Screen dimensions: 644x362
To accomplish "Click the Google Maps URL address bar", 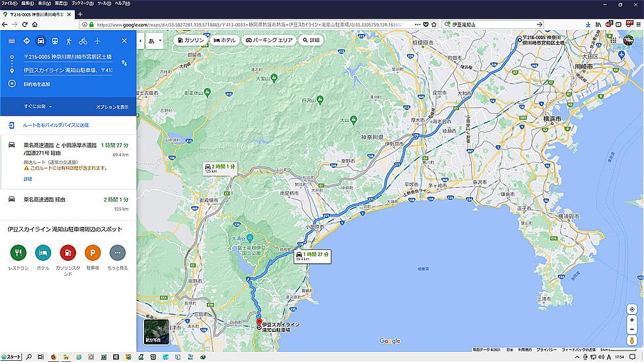I will [249, 25].
